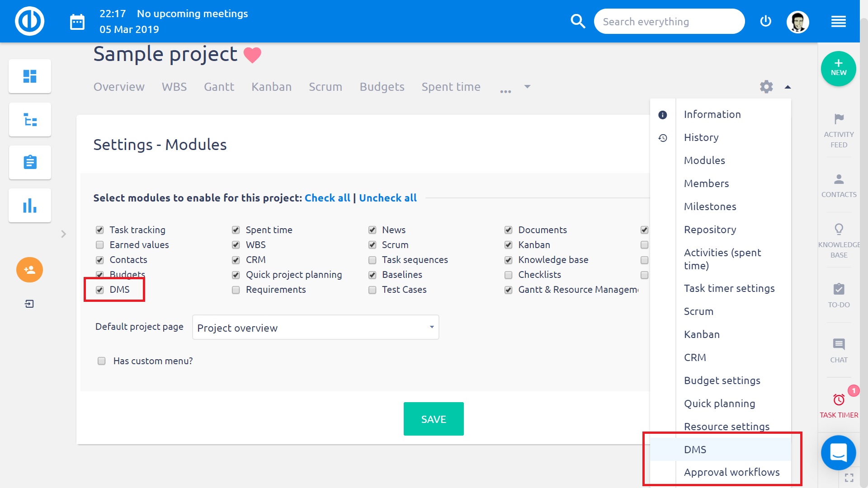Click the Search everything input field
Screen dimensions: 868x488
pyautogui.click(x=669, y=21)
